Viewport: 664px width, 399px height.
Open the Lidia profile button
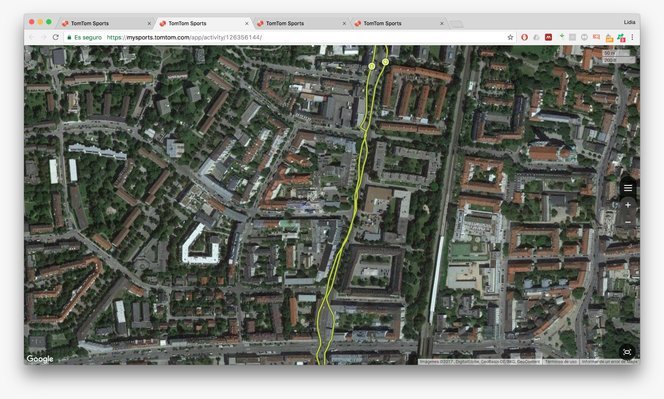click(x=629, y=22)
